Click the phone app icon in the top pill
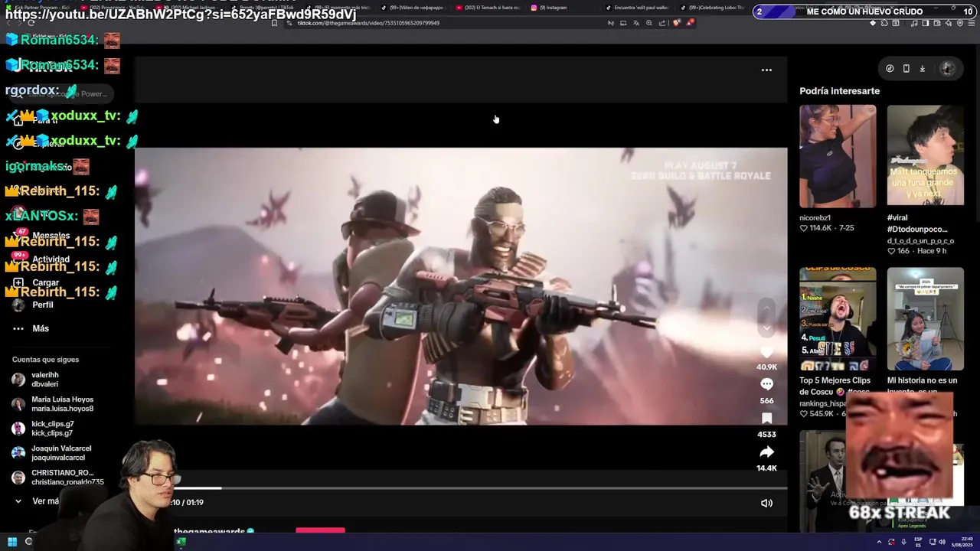Image resolution: width=980 pixels, height=551 pixels. pyautogui.click(x=906, y=68)
